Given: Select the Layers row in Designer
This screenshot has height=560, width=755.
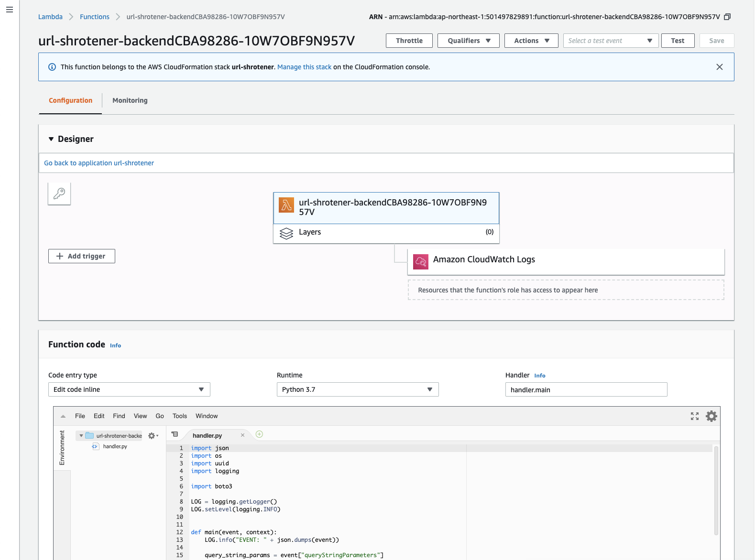Looking at the screenshot, I should (x=386, y=233).
